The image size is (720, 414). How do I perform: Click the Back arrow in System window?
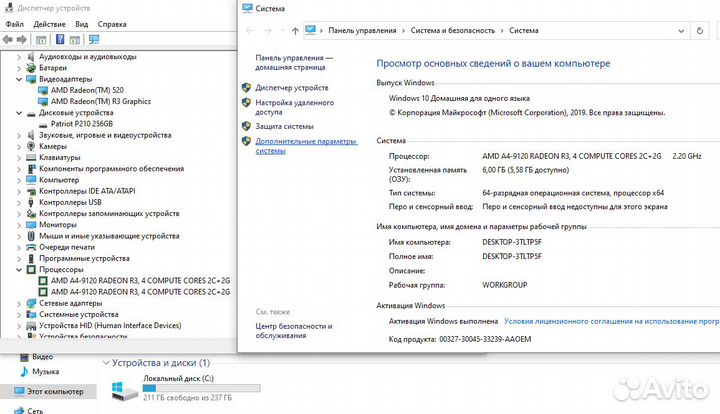(250, 31)
